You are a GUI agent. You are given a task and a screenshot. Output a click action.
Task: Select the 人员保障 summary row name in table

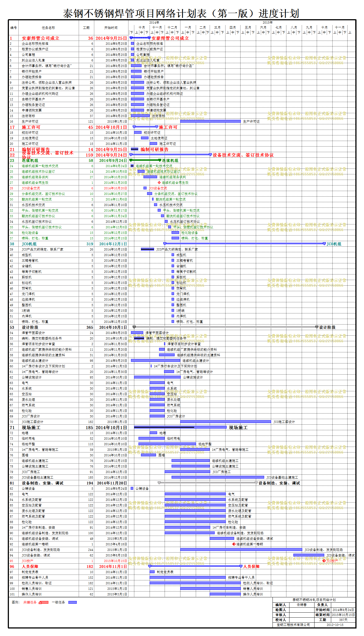click(30, 566)
